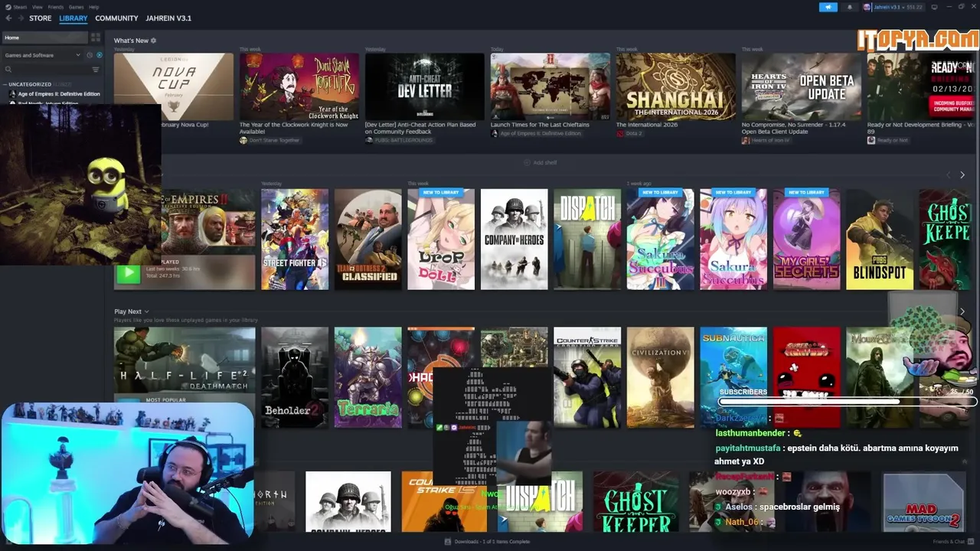Select the Ghost Keeper cover in bottom shelf
Screen dimensions: 980x551
coord(636,501)
